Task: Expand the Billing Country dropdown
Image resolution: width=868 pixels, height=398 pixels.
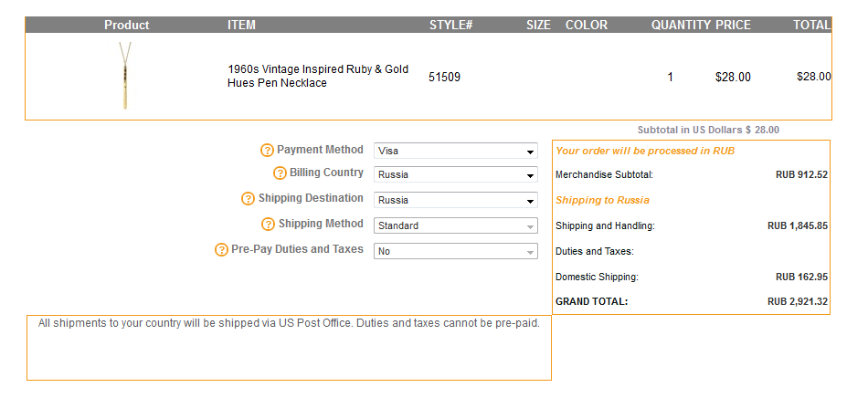Action: pyautogui.click(x=455, y=175)
